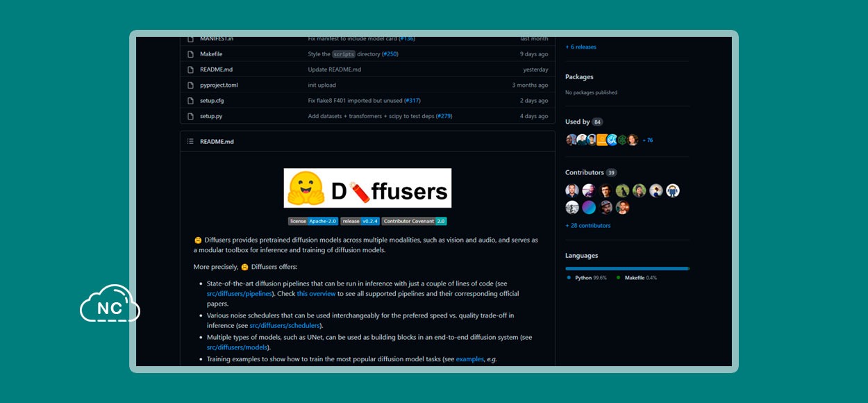Click the "9 days ago" timestamp

(x=534, y=54)
